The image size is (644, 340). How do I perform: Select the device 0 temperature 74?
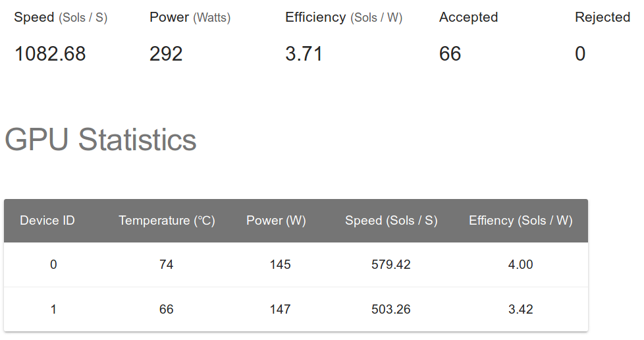[167, 264]
